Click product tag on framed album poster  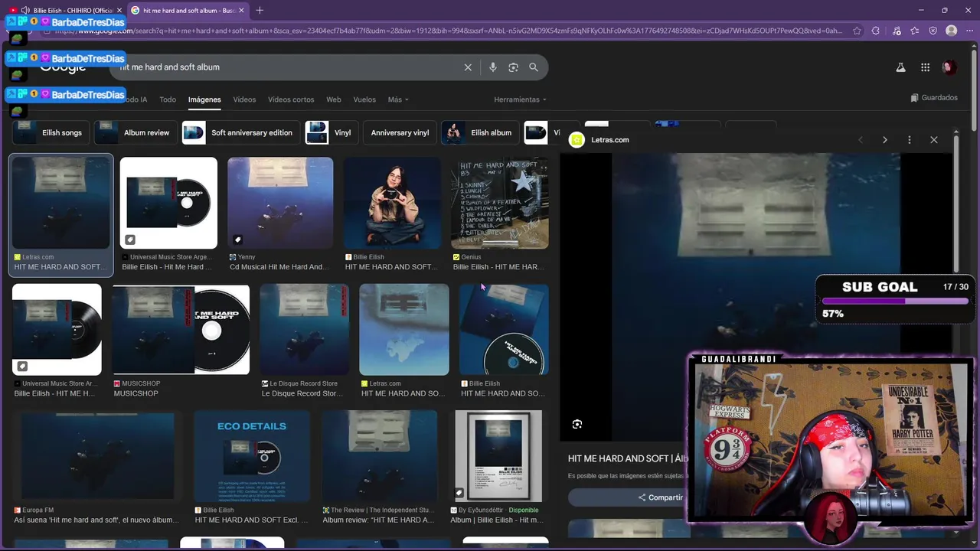coord(459,493)
